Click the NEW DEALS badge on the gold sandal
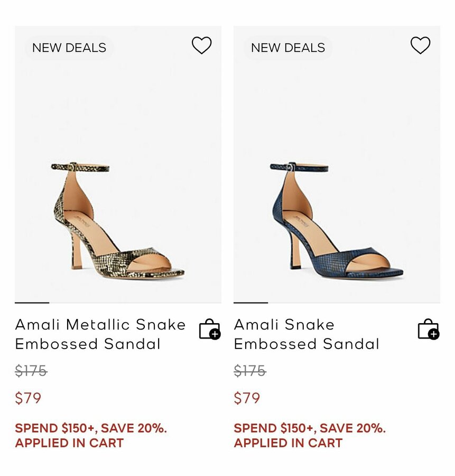The image size is (455, 476). coord(69,48)
